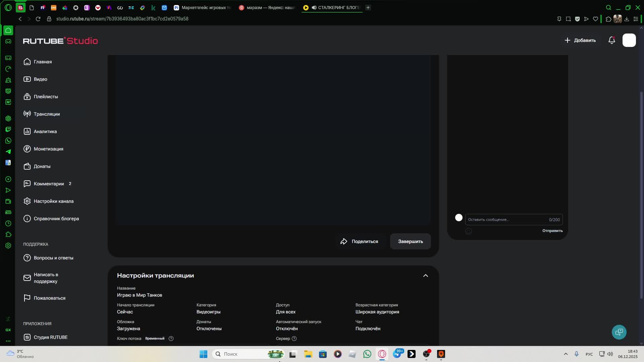Viewport: 644px width, 362px height.
Task: Open Telegram in Opera sidebar
Action: click(8, 152)
